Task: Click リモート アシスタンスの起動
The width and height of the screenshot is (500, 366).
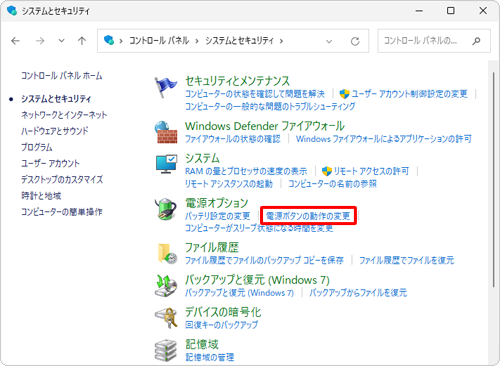Action: pos(229,184)
